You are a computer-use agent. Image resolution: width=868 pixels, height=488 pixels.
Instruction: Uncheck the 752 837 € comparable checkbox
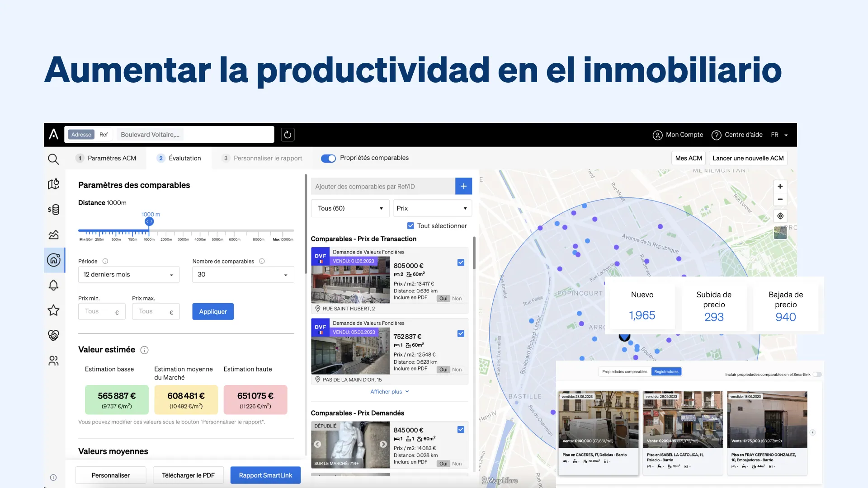pos(461,333)
